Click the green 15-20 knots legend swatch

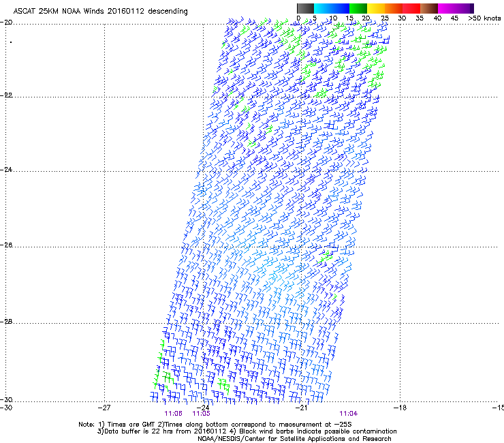[358, 8]
